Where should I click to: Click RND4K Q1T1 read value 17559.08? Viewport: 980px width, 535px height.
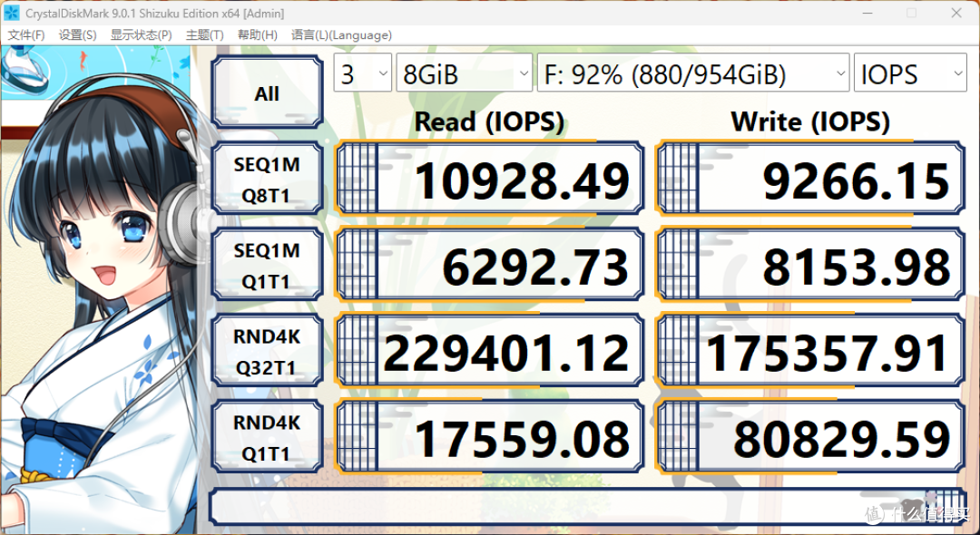490,437
